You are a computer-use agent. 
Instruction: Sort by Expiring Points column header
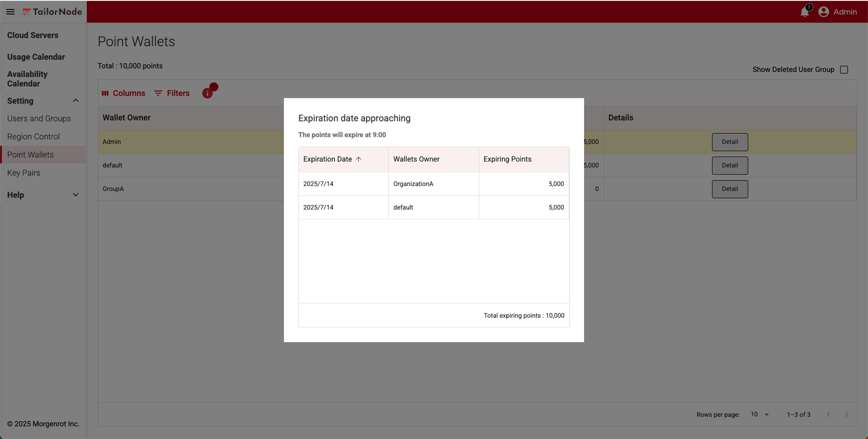coord(524,159)
